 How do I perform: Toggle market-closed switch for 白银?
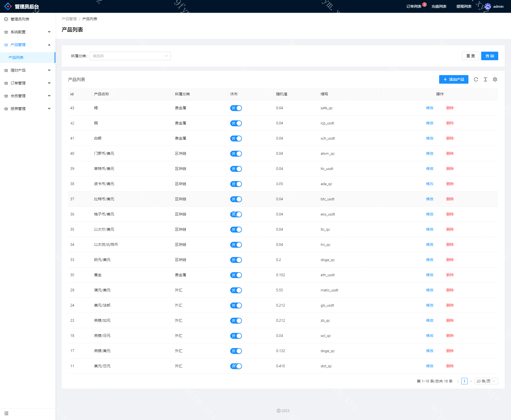tap(236, 138)
